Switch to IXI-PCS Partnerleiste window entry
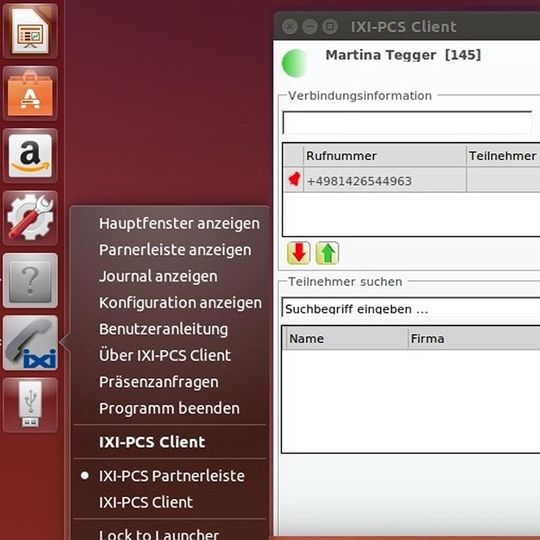The image size is (540, 540). [172, 476]
